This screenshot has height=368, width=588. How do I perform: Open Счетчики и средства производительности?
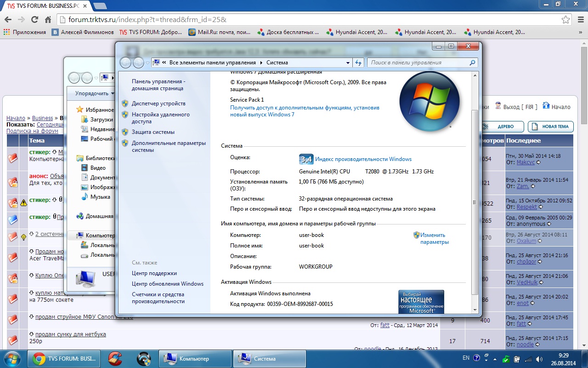(x=158, y=298)
